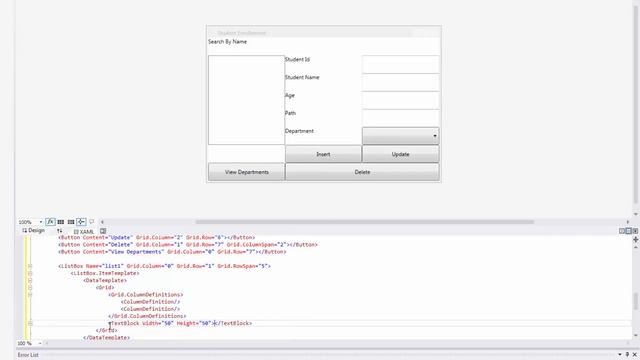Collapse the inner Grid outline node
The width and height of the screenshot is (640, 360).
tap(30, 288)
